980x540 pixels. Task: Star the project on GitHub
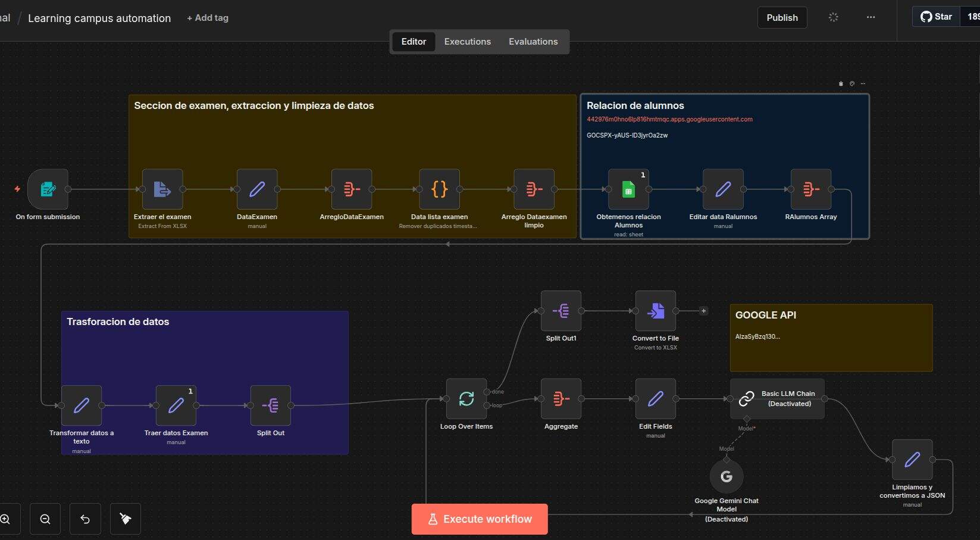937,17
